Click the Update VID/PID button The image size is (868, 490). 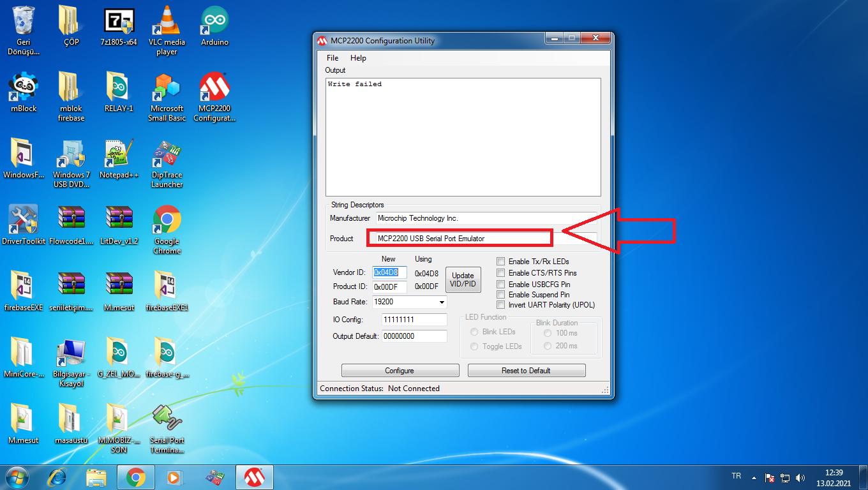(463, 279)
